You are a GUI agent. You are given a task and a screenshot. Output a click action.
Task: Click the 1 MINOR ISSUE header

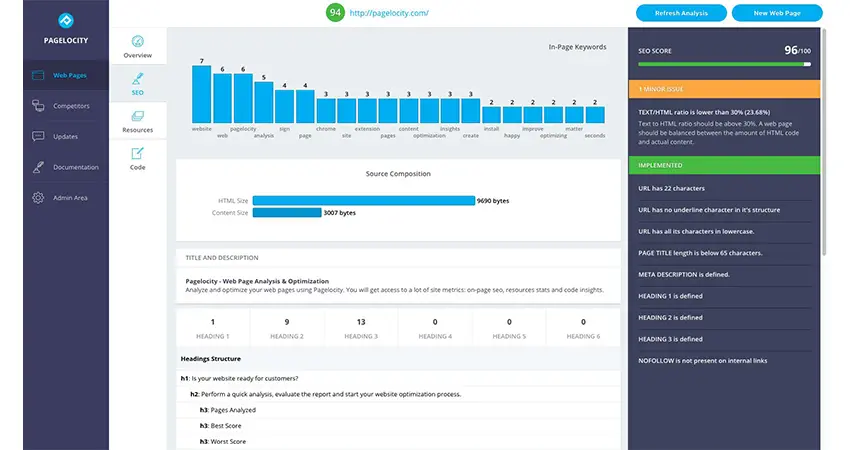724,89
